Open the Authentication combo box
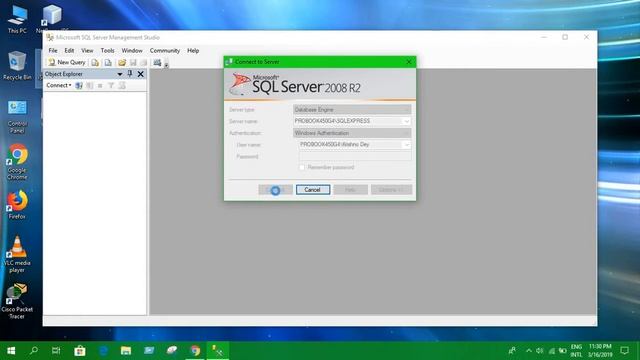This screenshot has height=360, width=640. point(352,133)
